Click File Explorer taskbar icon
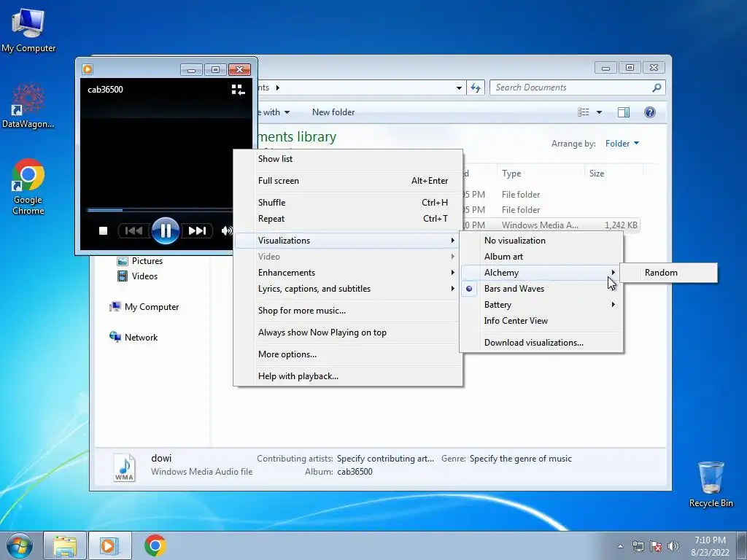 click(x=65, y=545)
